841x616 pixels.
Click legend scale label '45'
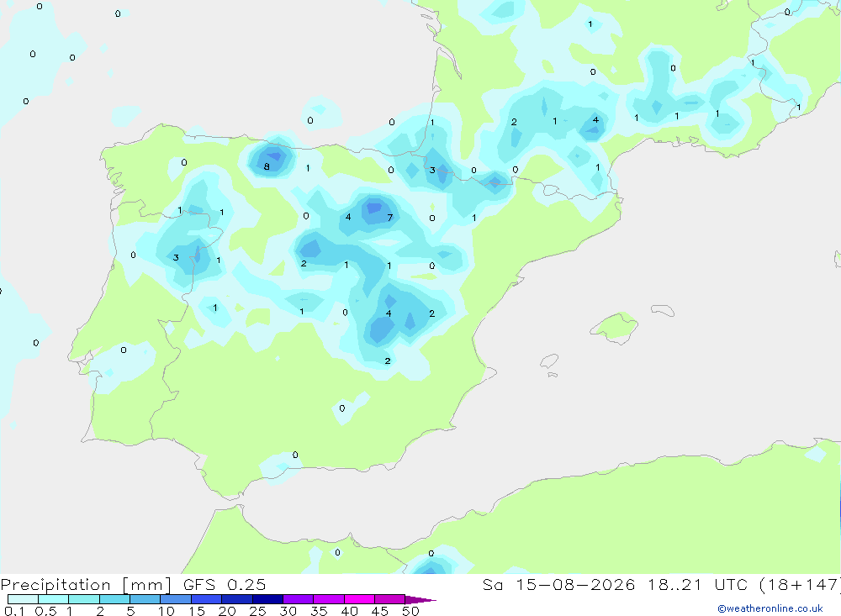[380, 611]
